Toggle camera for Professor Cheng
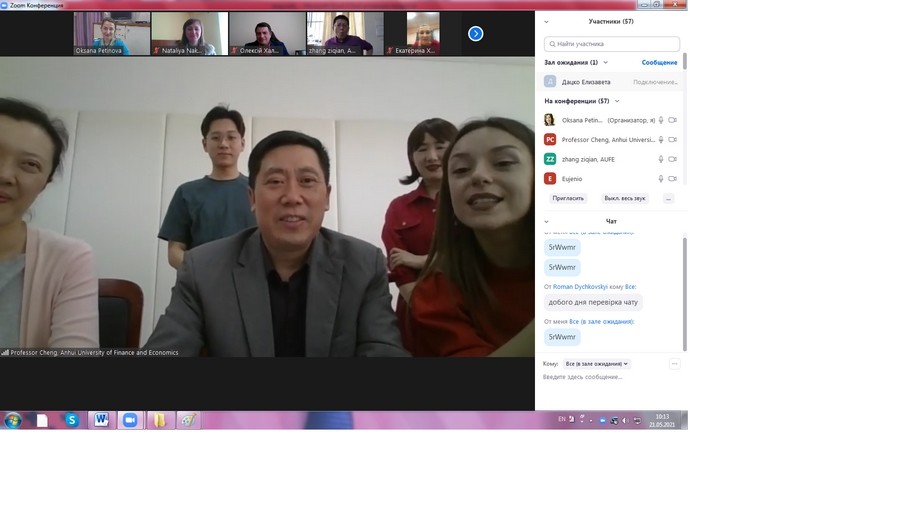This screenshot has width=900, height=510. pyautogui.click(x=672, y=139)
